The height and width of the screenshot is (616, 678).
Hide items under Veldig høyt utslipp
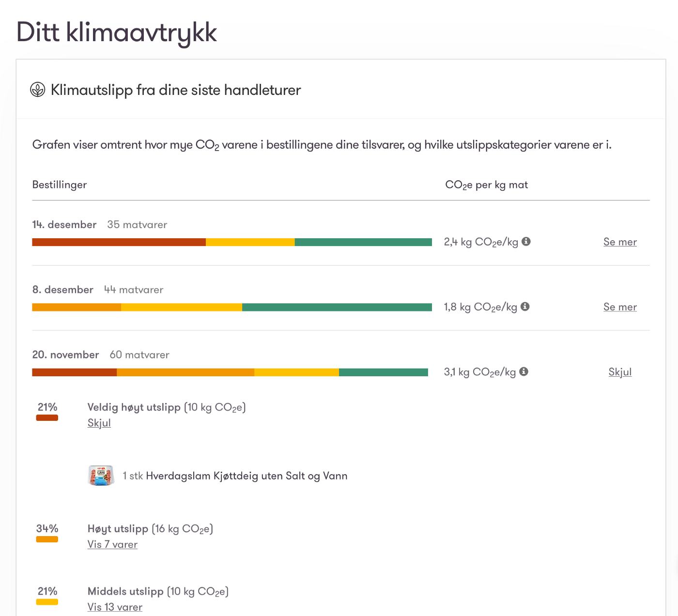tap(99, 423)
